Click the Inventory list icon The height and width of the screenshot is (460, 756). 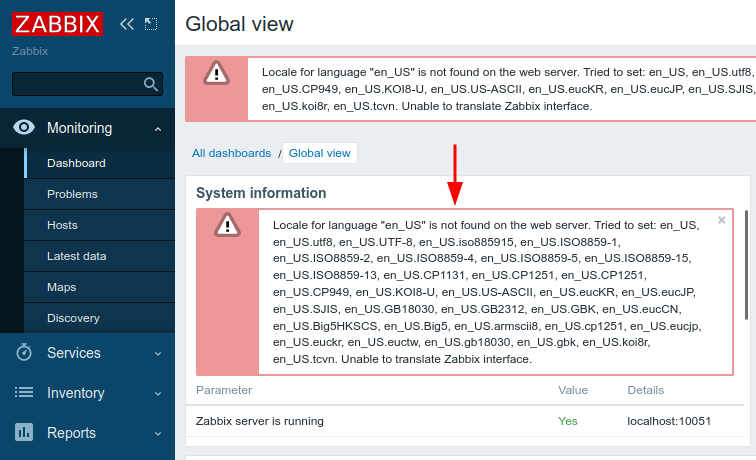tap(24, 392)
